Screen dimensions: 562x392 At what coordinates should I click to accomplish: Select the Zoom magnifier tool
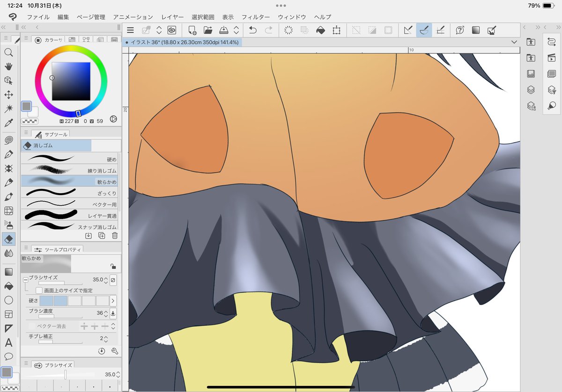(8, 52)
